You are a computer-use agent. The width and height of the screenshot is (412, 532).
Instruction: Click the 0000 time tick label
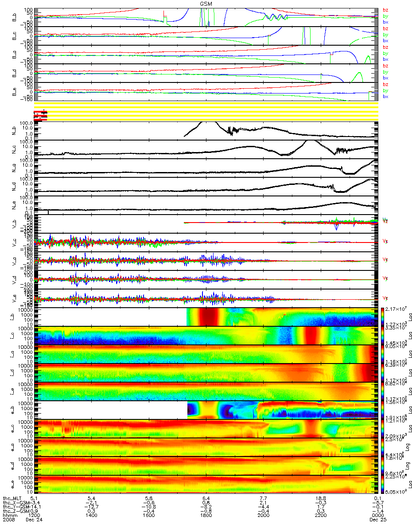377,516
